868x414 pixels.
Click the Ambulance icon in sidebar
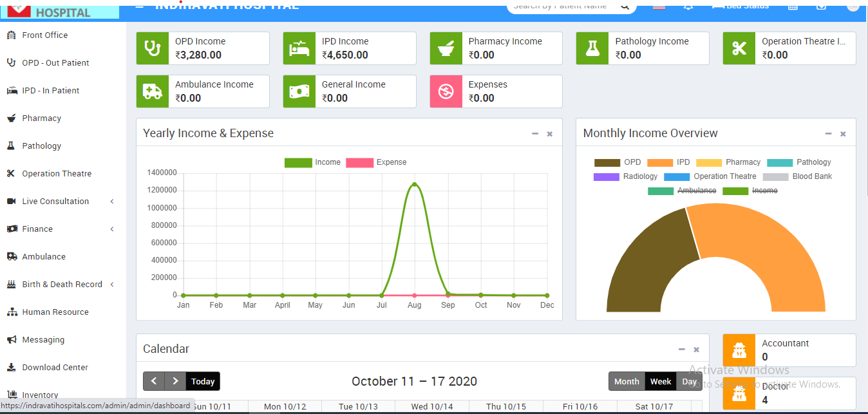pos(12,257)
